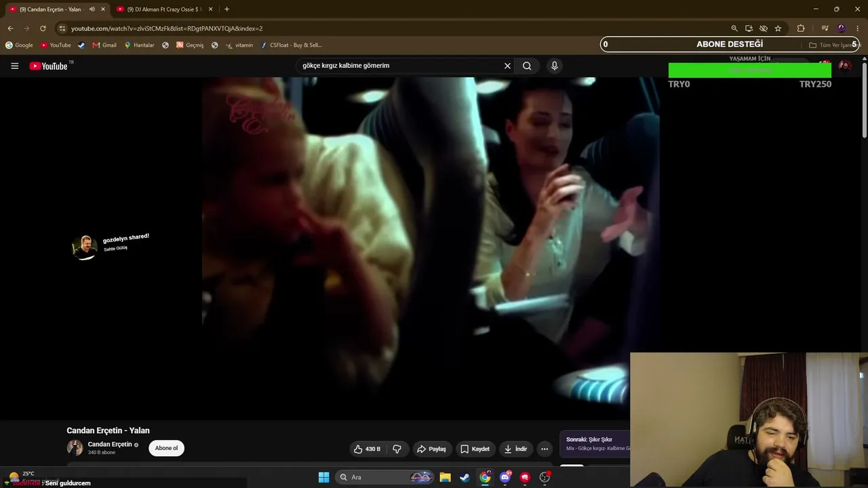The width and height of the screenshot is (868, 488).
Task: Open the Chrome profile avatar
Action: (842, 28)
